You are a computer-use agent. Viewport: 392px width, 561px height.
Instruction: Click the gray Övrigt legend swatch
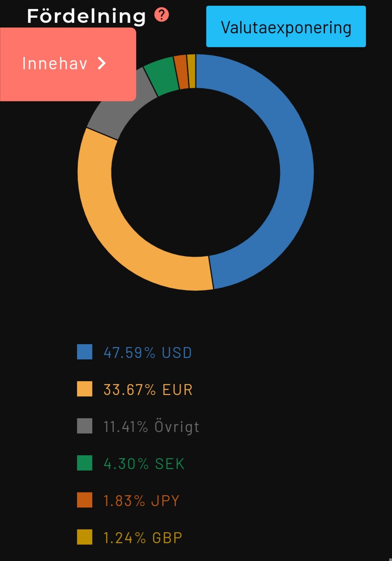tap(85, 426)
